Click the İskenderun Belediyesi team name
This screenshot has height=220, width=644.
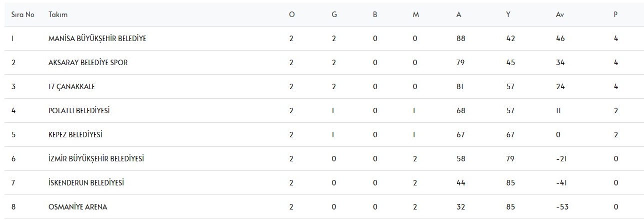coord(86,183)
